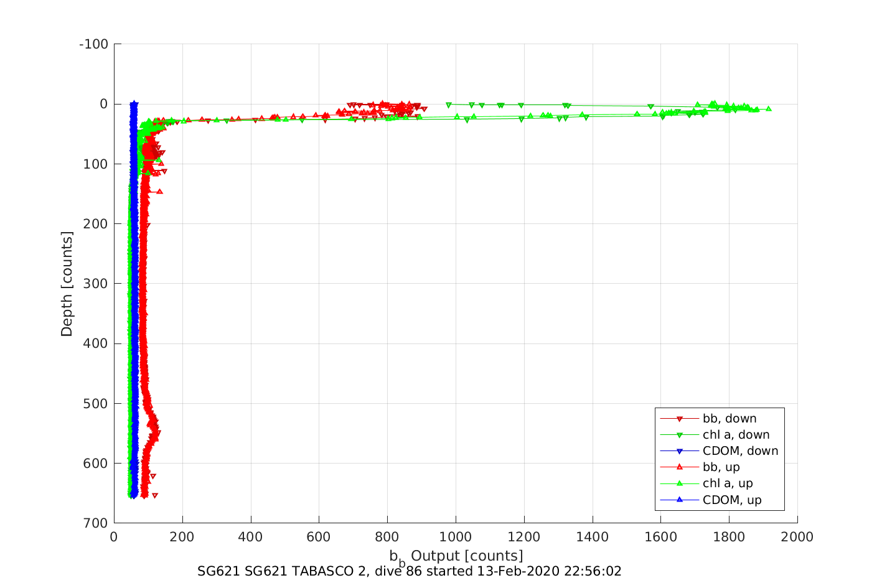This screenshot has height=588, width=882.
Task: Click the 'Depth [counts]' y-axis label
Action: coord(67,284)
